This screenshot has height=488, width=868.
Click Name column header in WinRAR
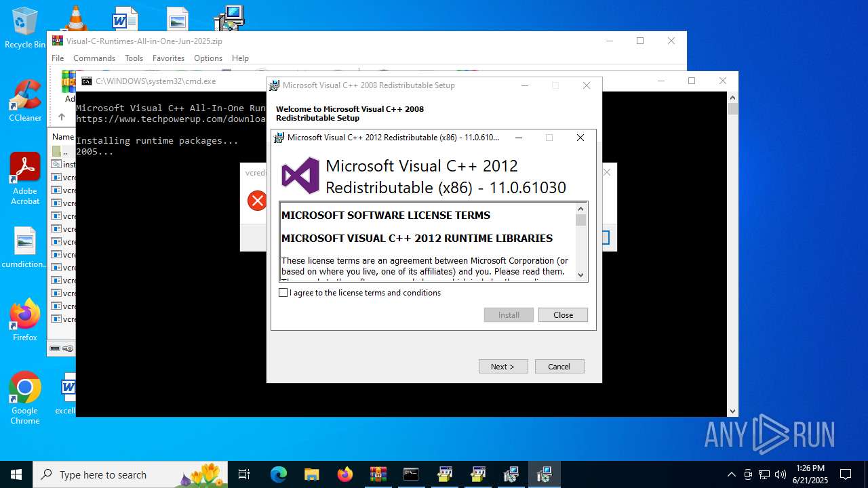(x=63, y=137)
